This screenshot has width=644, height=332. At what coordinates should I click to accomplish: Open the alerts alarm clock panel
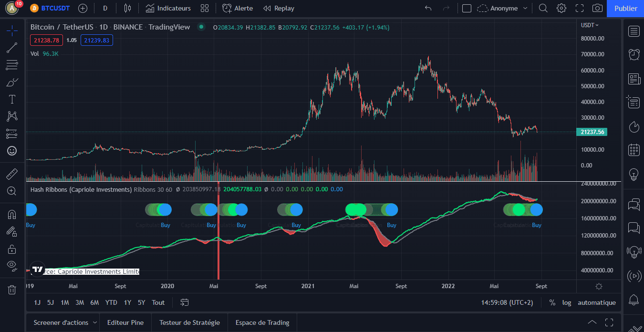click(634, 54)
